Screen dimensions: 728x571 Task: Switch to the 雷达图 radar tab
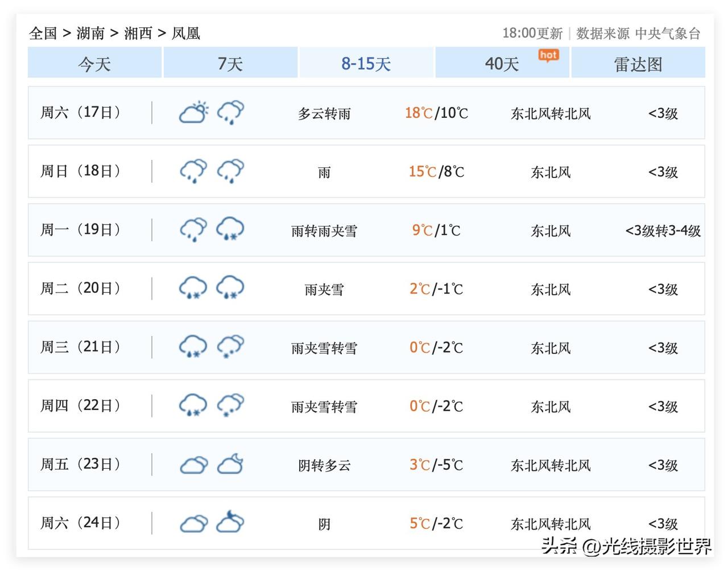638,63
